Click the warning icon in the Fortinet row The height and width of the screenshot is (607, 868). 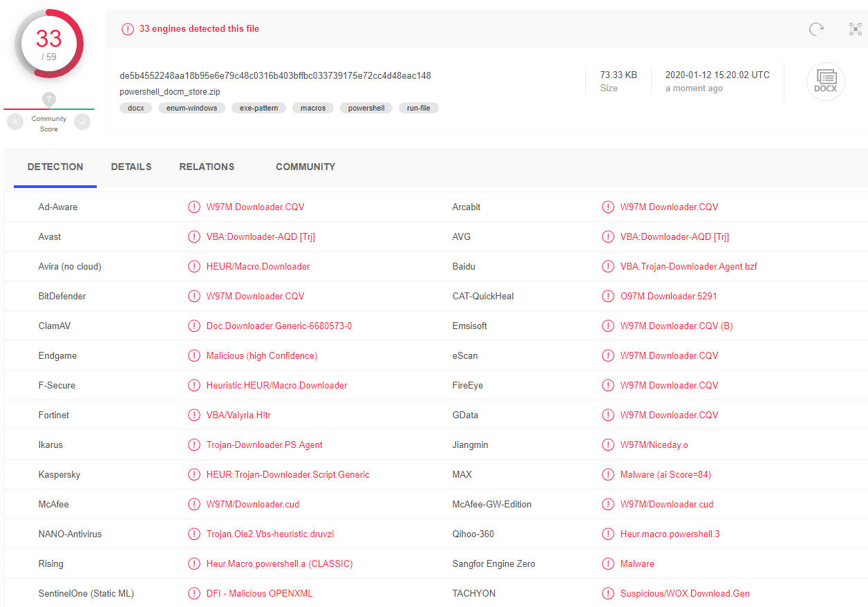click(194, 415)
